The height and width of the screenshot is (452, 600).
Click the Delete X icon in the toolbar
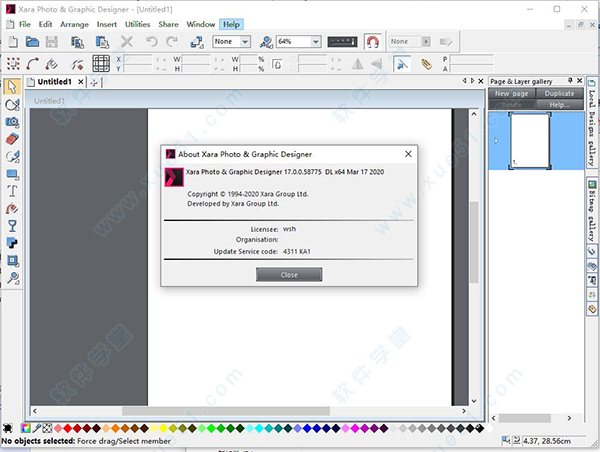[127, 41]
